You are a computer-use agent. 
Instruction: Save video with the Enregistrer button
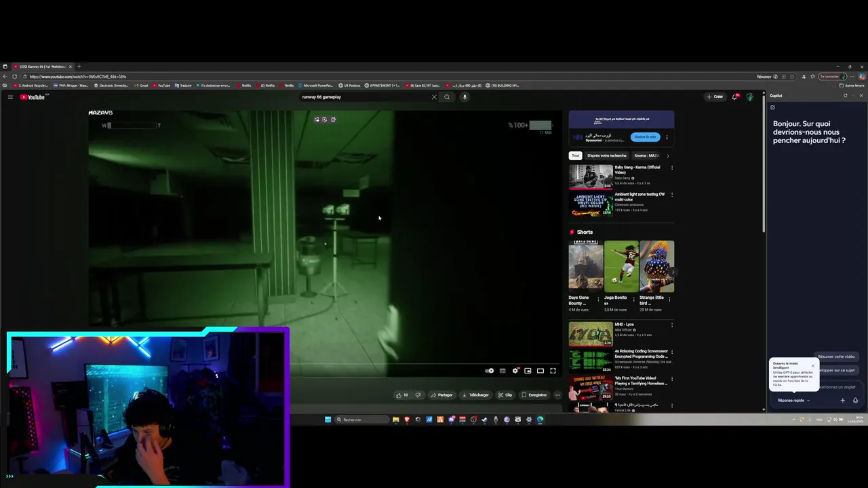534,395
